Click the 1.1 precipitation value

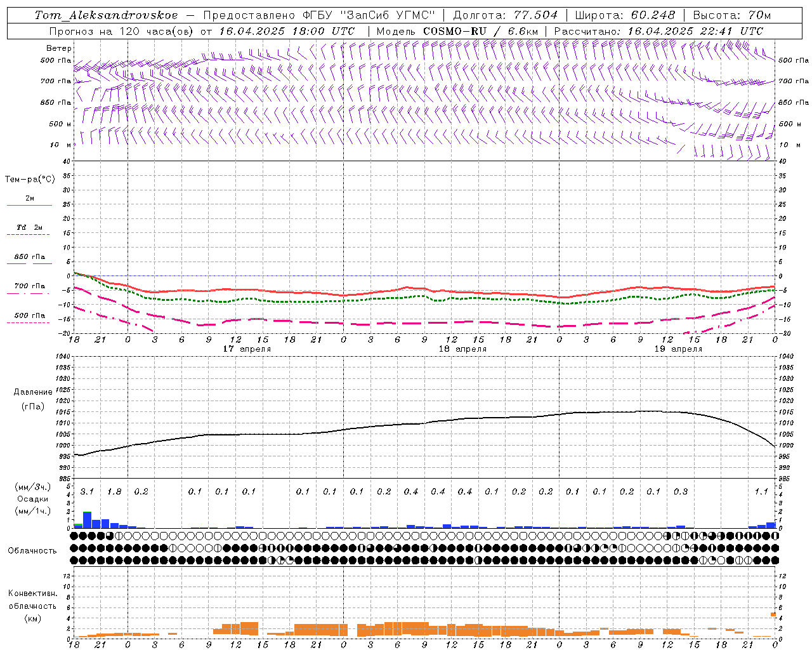click(x=761, y=492)
